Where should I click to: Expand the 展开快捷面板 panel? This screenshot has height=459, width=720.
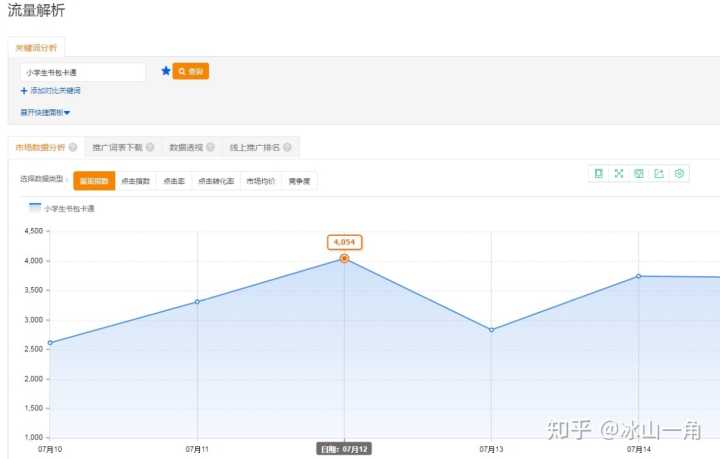[x=45, y=112]
